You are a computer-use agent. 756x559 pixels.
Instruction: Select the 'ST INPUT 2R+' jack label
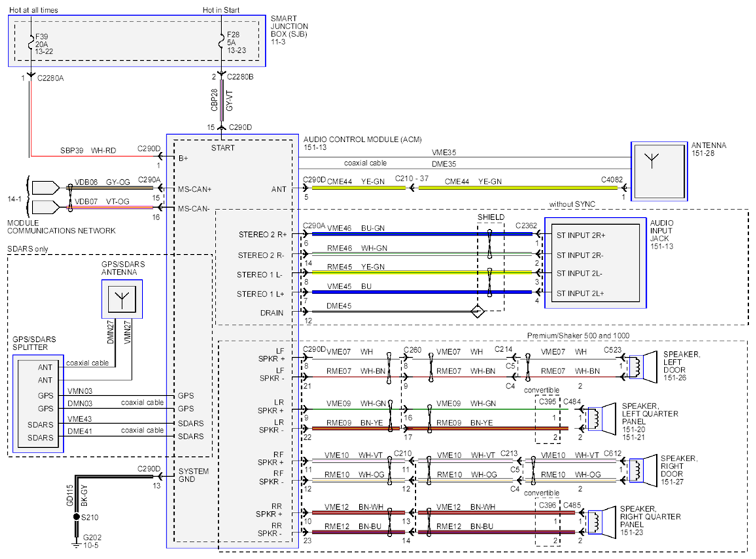coord(580,236)
